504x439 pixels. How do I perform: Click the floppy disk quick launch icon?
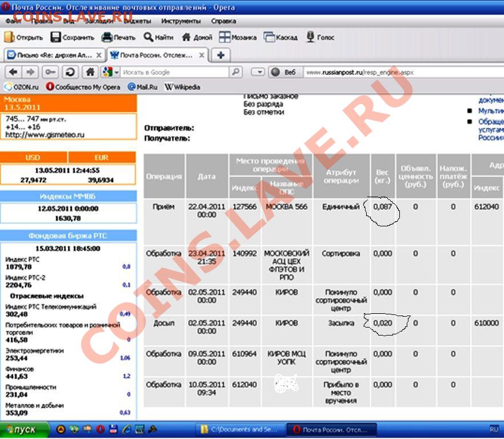[x=113, y=429]
